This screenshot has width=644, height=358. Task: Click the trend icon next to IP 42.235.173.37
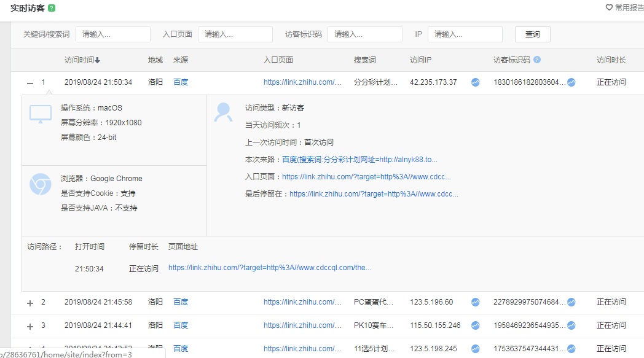[x=475, y=82]
